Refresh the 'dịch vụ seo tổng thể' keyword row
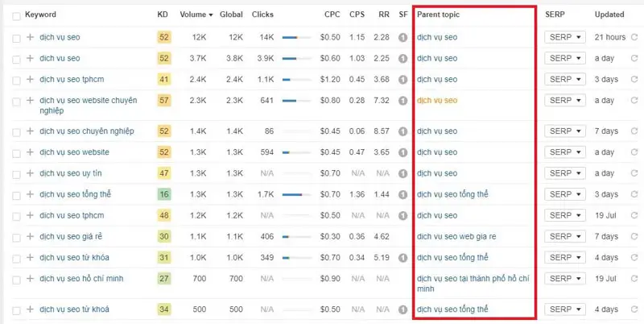 [x=634, y=194]
